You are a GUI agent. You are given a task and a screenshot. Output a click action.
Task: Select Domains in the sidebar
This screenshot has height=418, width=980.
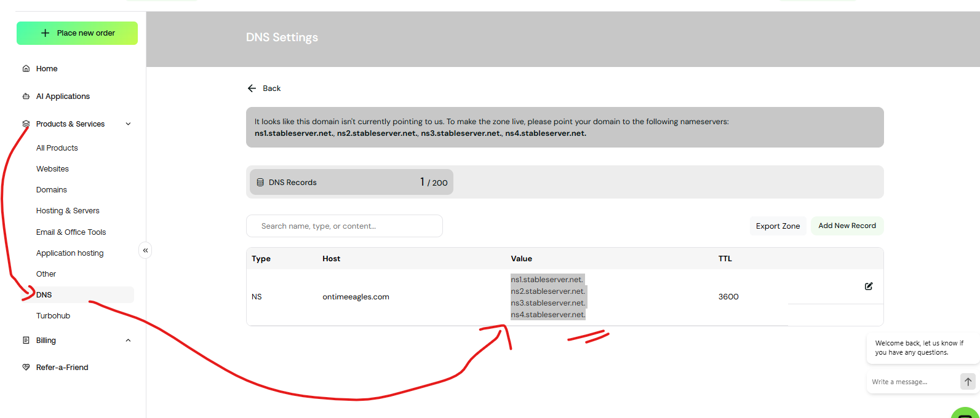52,190
